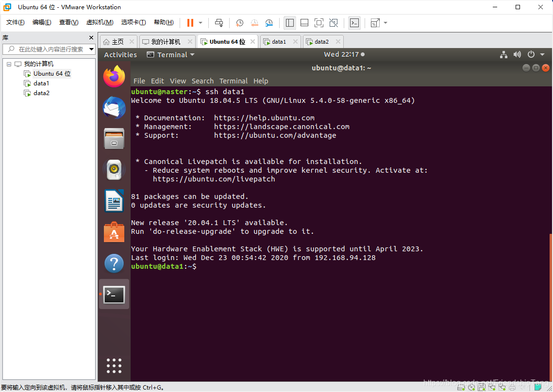Close the library panel
The image size is (553, 392).
91,38
